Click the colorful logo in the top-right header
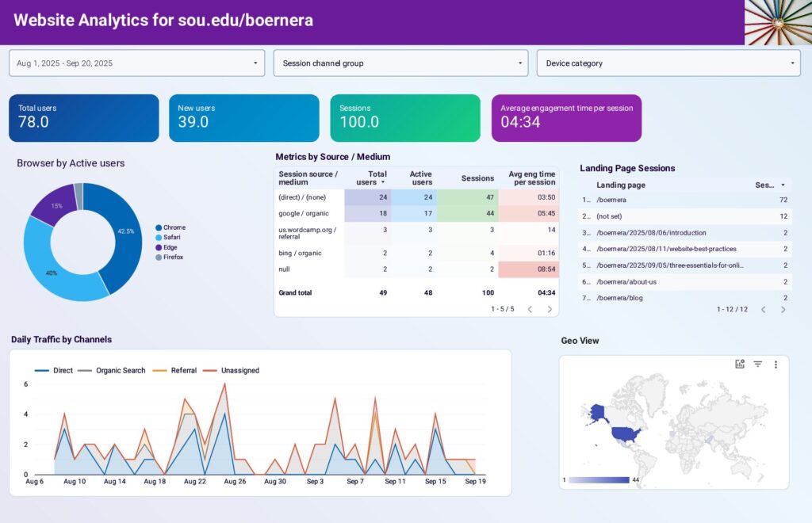Screen dimensions: 812x523 (777, 21)
